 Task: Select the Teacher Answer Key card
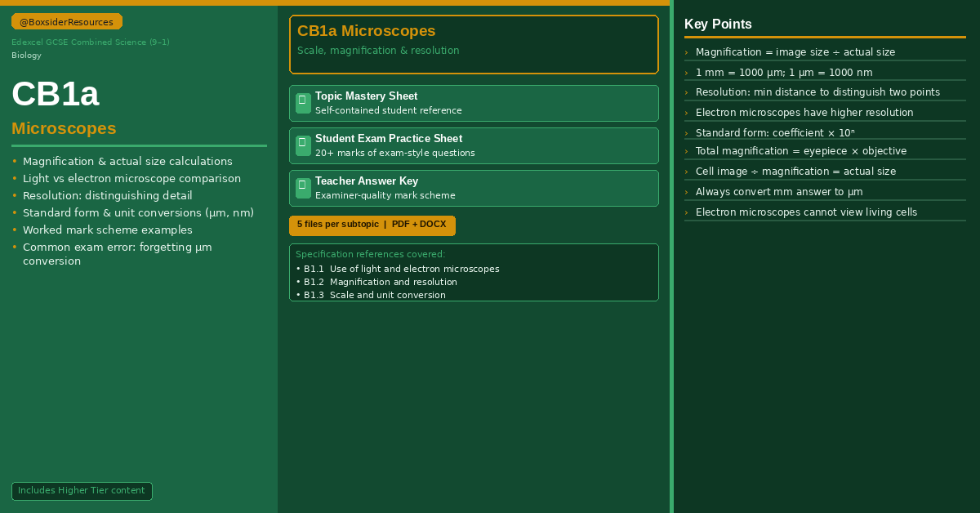474,188
